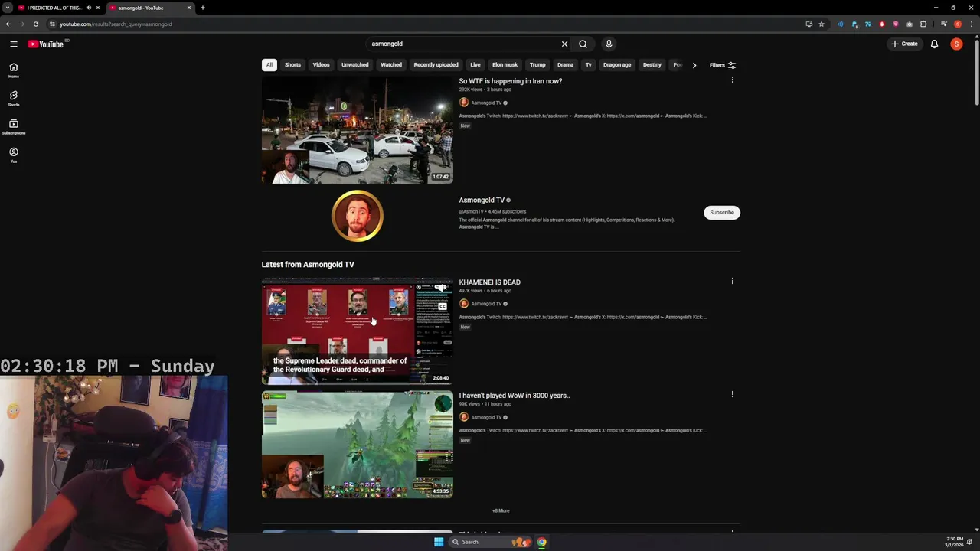Clear the search box with X icon
Viewport: 980px width, 551px height.
click(x=564, y=44)
